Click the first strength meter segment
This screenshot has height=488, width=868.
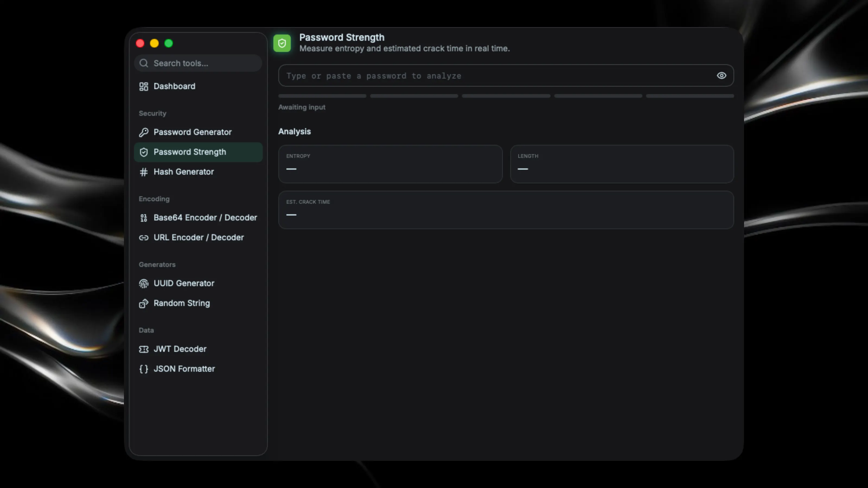(322, 96)
